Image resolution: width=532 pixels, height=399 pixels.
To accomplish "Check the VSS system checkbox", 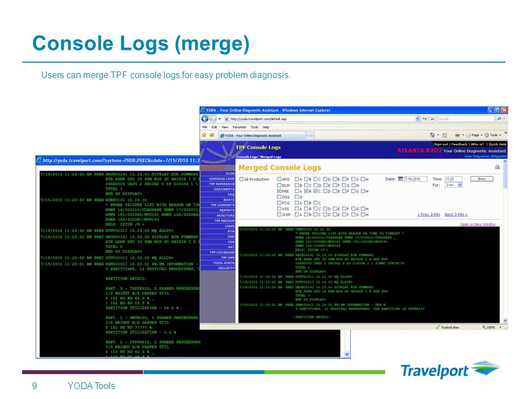I will point(279,209).
